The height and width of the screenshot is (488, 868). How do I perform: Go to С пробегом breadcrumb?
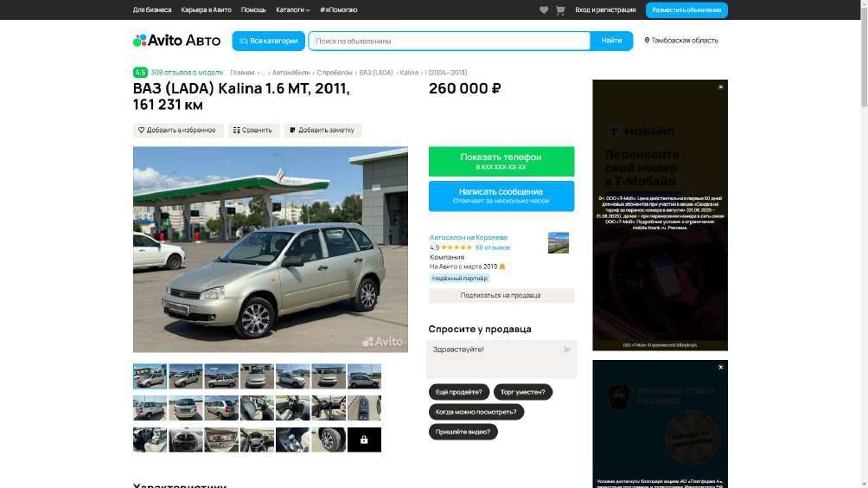tap(335, 73)
